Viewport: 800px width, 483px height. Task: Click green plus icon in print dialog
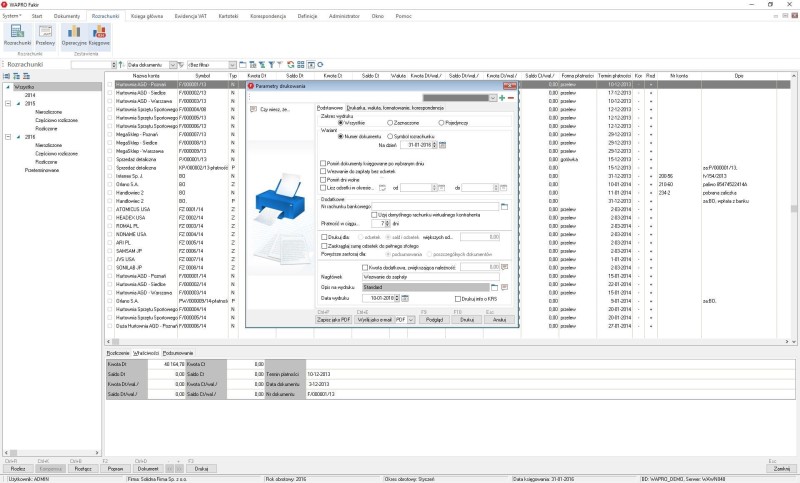(x=502, y=98)
